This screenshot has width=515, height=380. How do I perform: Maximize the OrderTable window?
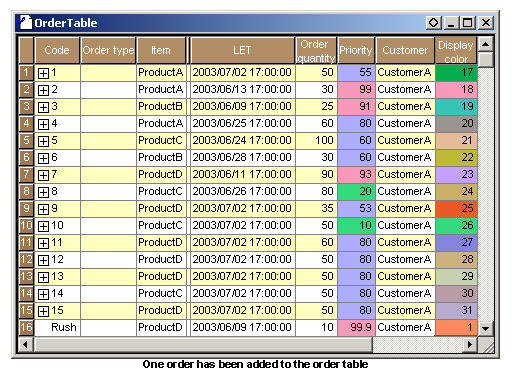[x=467, y=23]
